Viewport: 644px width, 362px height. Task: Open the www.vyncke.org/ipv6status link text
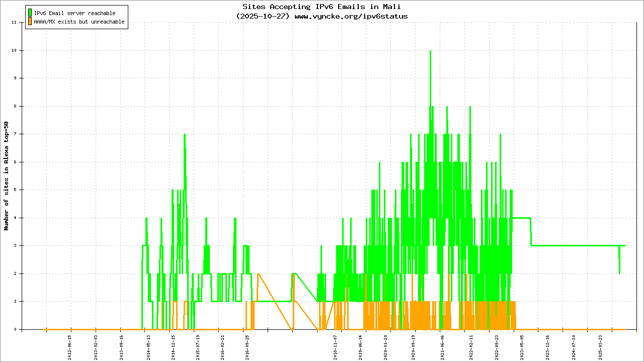(351, 16)
